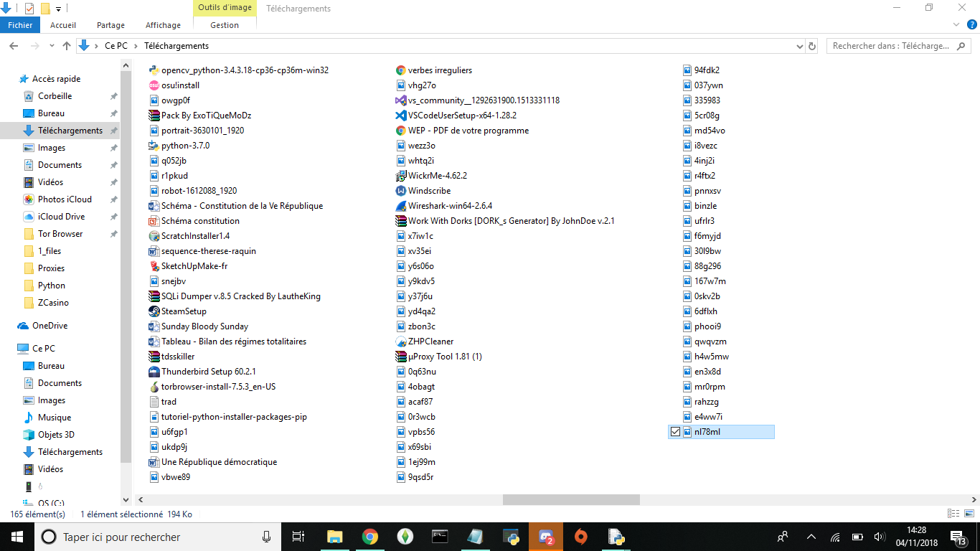The image size is (980, 551).
Task: Click the µProxy Tool 1.81 archive icon
Action: pyautogui.click(x=401, y=357)
